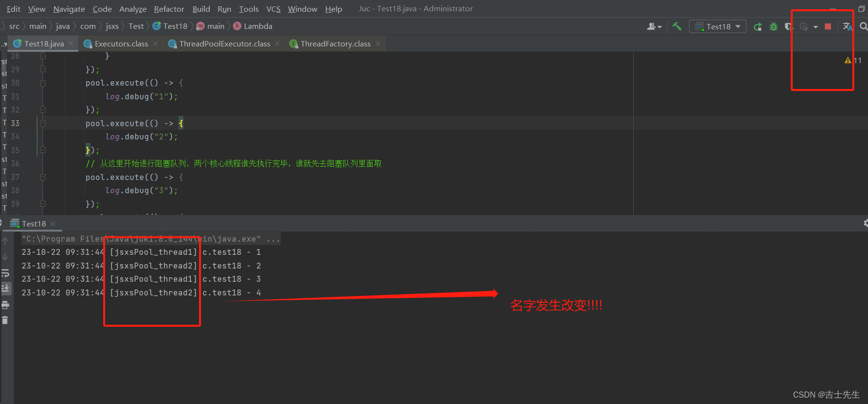Open run panel settings gear icon

(865, 224)
